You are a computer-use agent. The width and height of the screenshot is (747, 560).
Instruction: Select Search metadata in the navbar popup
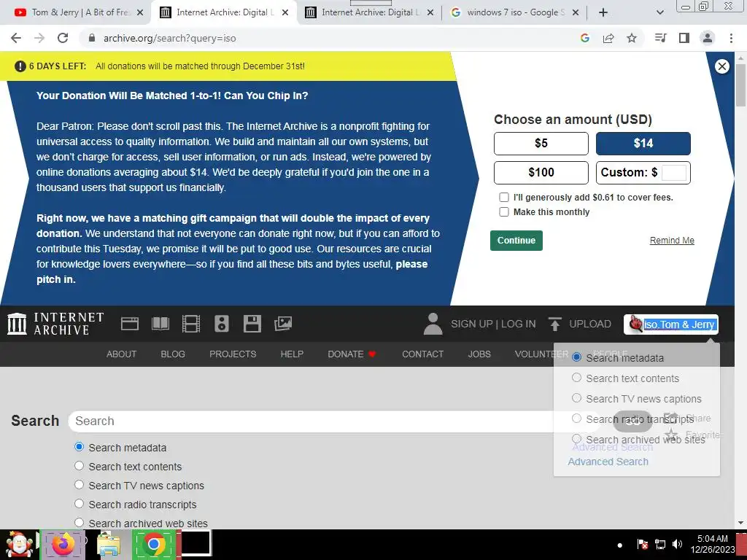(576, 357)
